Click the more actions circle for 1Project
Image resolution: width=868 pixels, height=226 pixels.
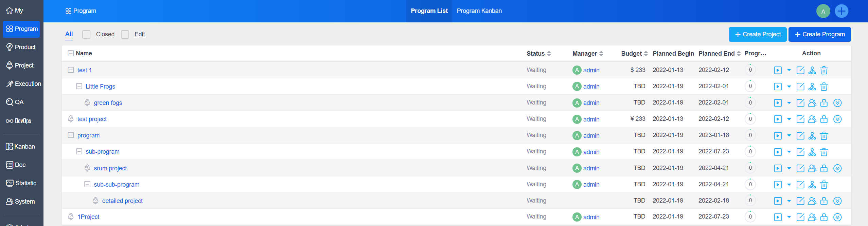point(837,217)
